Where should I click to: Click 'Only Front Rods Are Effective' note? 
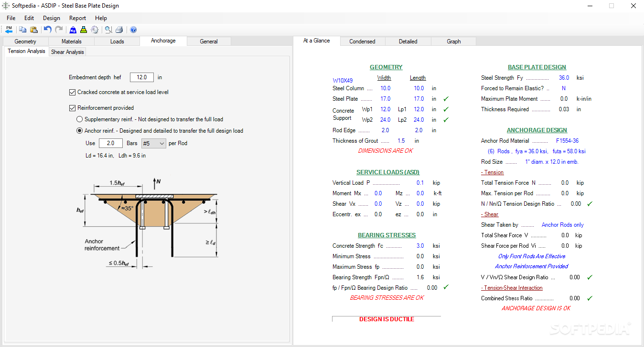point(532,256)
